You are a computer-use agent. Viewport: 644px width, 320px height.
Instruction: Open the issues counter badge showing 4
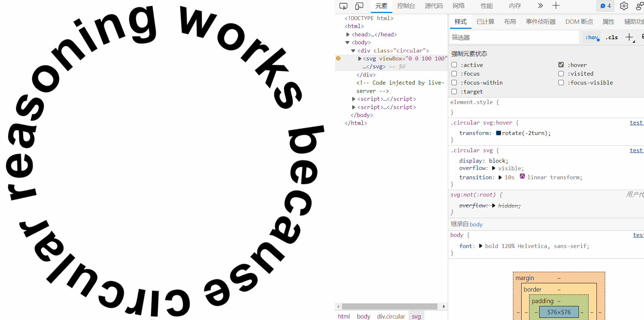coord(605,6)
